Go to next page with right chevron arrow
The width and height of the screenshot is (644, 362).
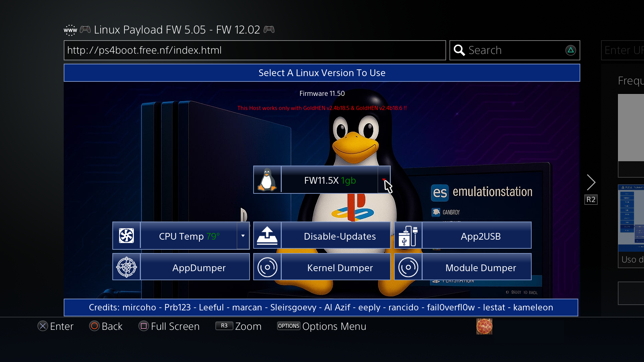(x=591, y=183)
